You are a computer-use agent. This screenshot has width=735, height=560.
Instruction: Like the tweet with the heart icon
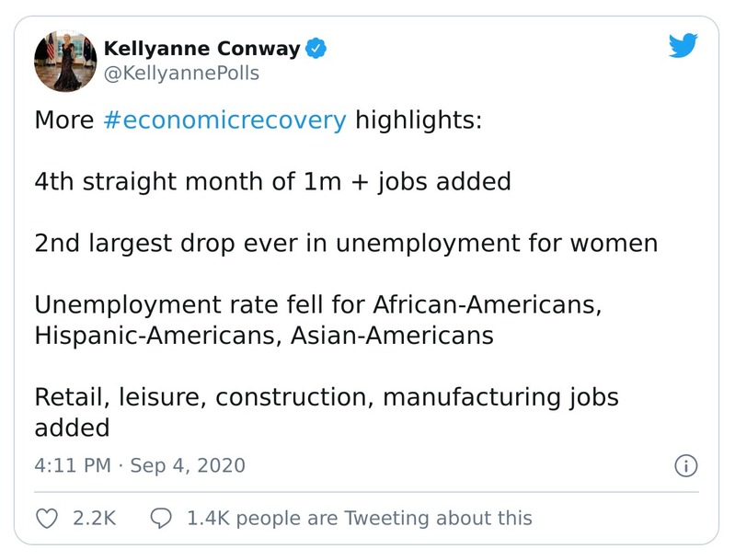pos(47,519)
